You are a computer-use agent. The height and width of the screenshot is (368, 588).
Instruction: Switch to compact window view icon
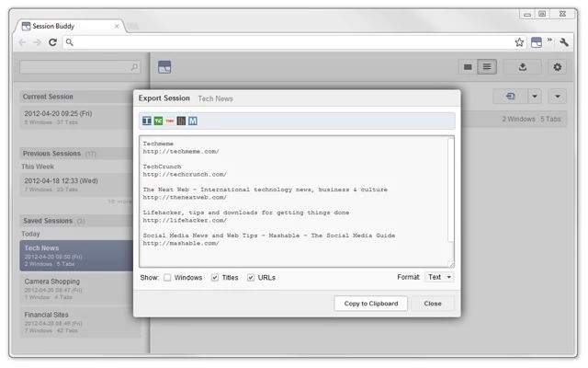pos(468,67)
